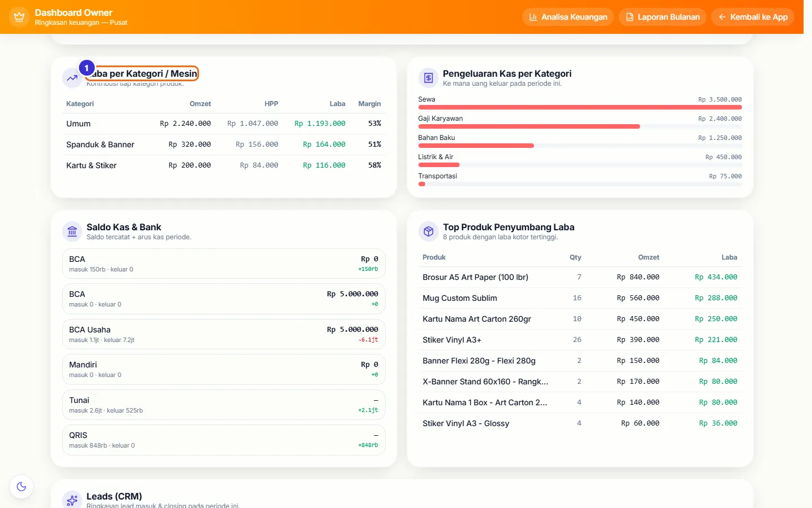This screenshot has width=812, height=508.
Task: Toggle dark mode with the moon button
Action: [21, 487]
